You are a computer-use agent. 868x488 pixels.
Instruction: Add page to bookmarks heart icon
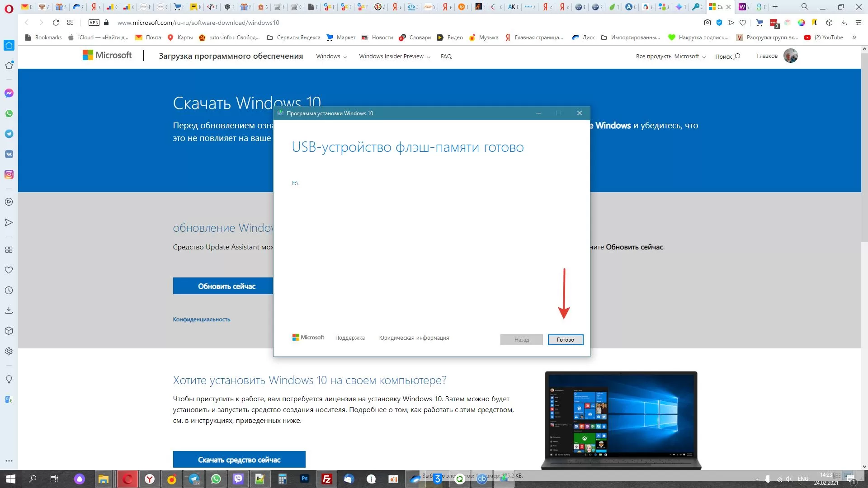pyautogui.click(x=743, y=23)
